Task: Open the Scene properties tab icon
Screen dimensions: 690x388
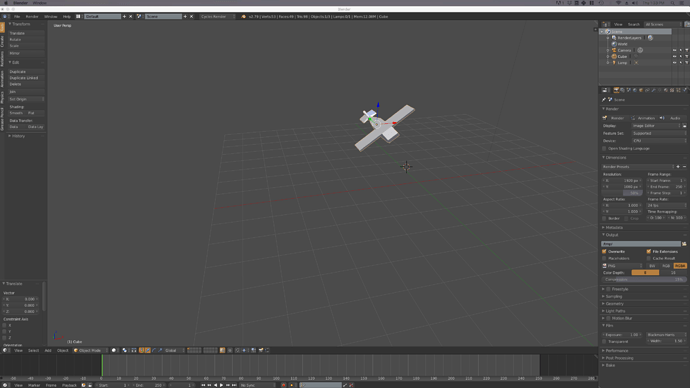Action: 628,90
